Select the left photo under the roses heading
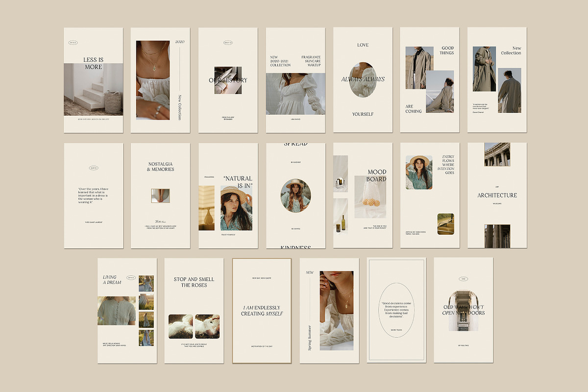The image size is (588, 392). click(x=181, y=326)
